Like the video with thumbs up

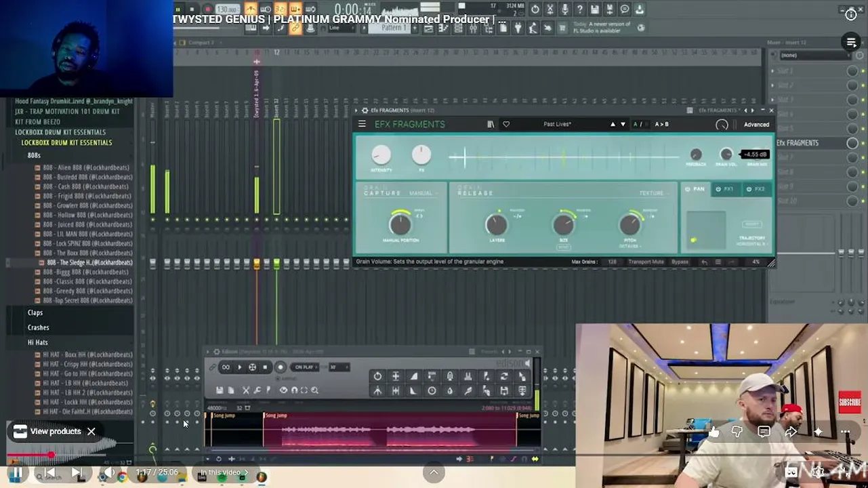point(714,432)
